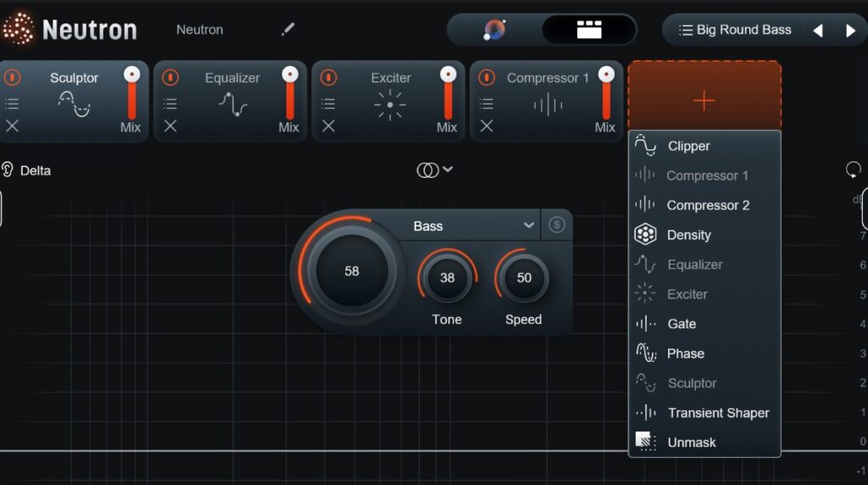Enable Delta listening with the ear icon
Screen dimensions: 868x485
8,170
